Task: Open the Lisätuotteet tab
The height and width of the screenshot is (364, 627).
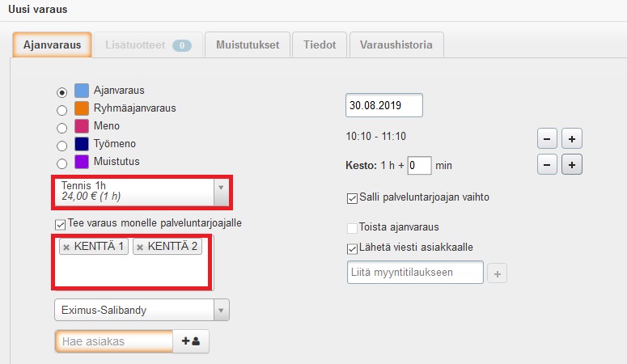Action: point(148,44)
